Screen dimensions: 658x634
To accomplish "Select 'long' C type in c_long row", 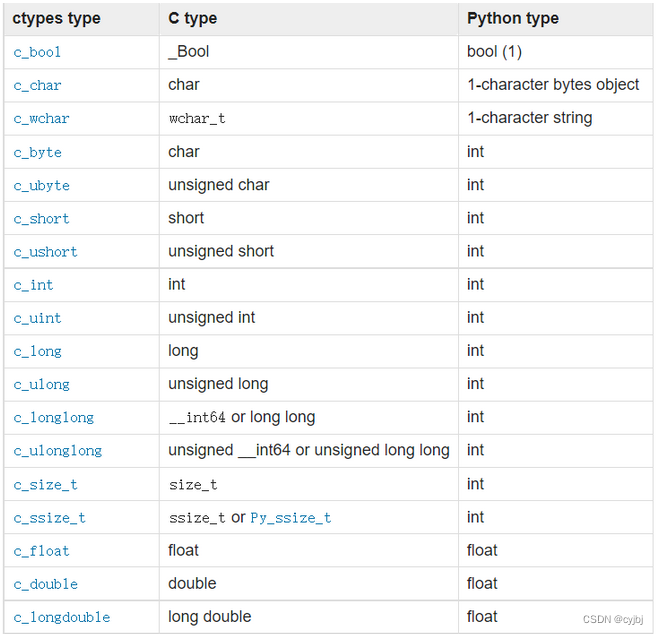I will point(308,351).
